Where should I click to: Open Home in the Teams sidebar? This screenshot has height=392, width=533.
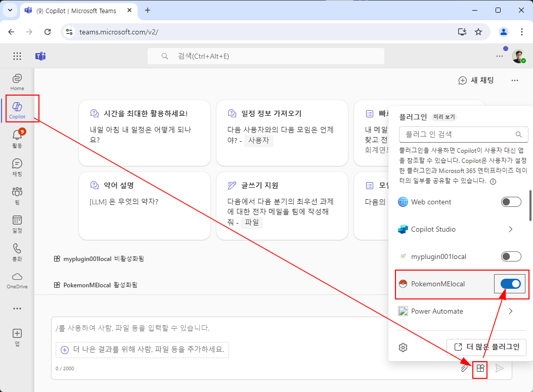pyautogui.click(x=17, y=82)
